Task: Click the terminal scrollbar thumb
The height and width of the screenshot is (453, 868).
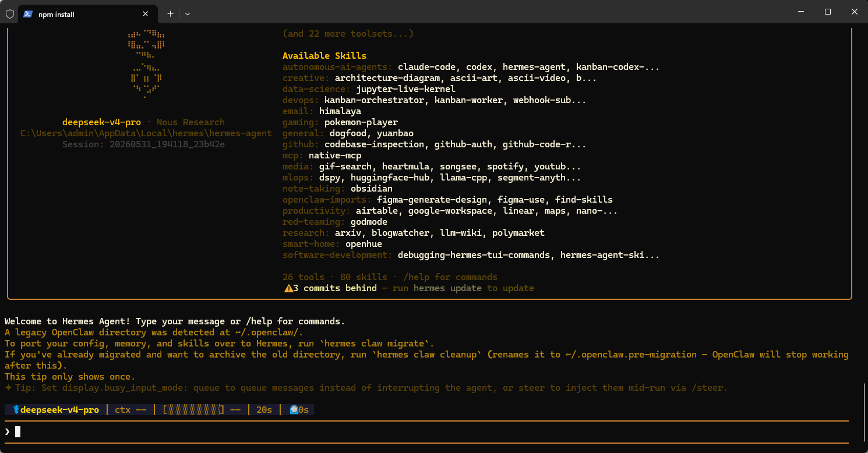Action: [x=864, y=413]
